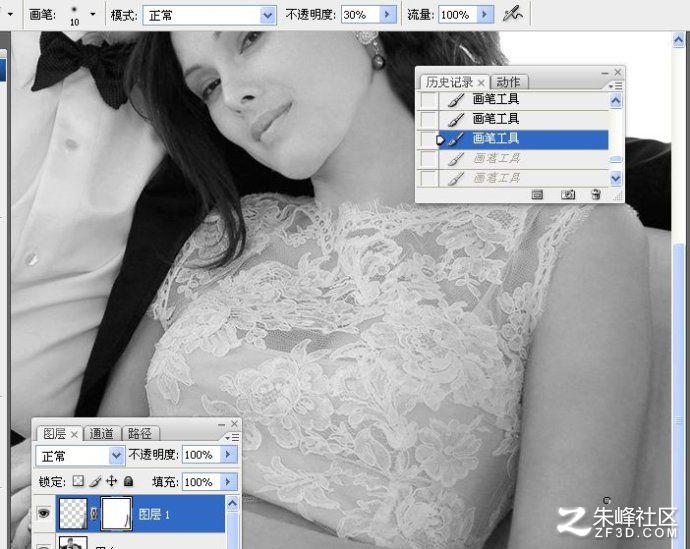Click History panel scroll down arrow
Screen dimensions: 690x549
click(x=616, y=178)
